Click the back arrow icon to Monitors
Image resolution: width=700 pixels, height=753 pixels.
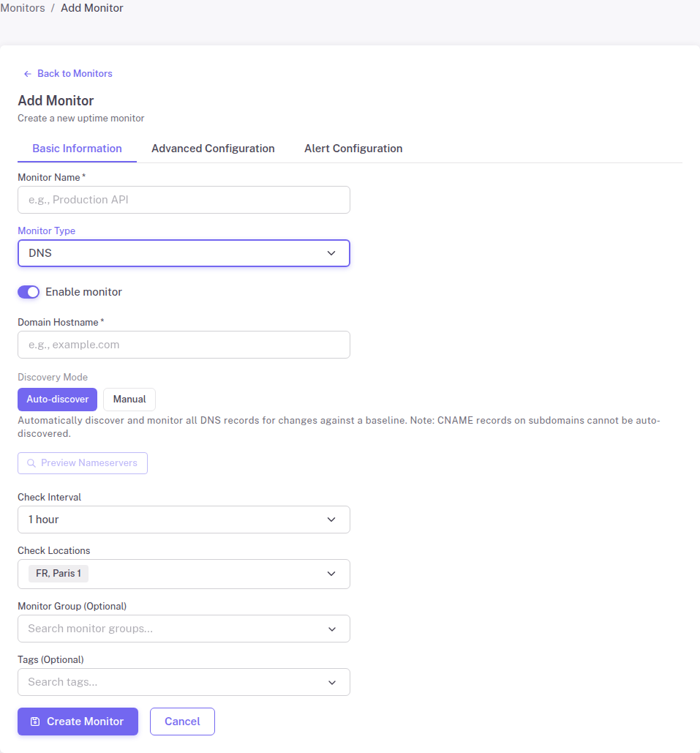tap(27, 73)
